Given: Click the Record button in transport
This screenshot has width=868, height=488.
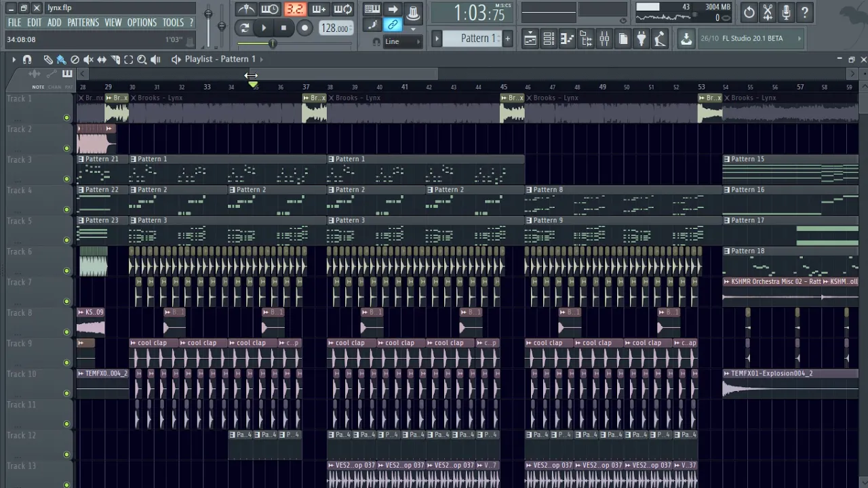Looking at the screenshot, I should pos(304,28).
